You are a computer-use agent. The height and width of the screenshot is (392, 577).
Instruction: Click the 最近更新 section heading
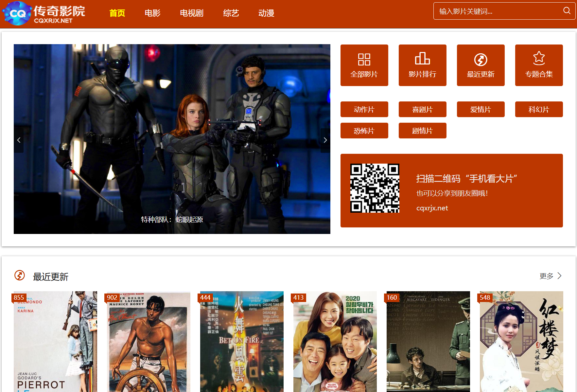pyautogui.click(x=51, y=277)
